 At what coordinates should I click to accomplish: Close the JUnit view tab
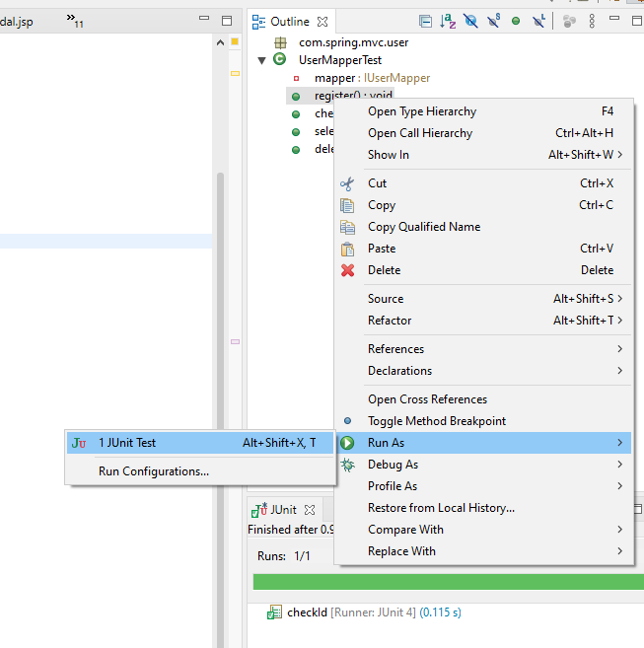point(310,510)
